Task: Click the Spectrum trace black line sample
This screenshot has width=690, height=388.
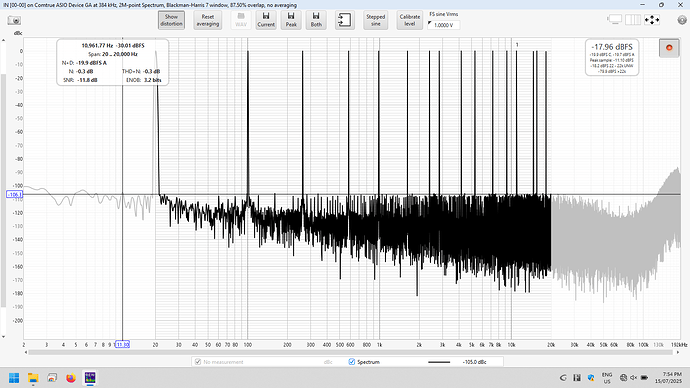Action: click(439, 362)
